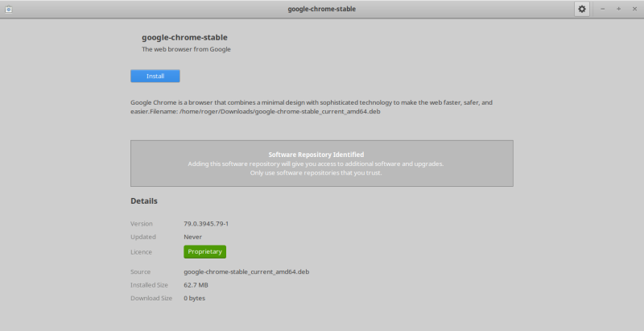Click the version number 79.0.3945.79-1
Image resolution: width=644 pixels, height=331 pixels.
pyautogui.click(x=206, y=224)
